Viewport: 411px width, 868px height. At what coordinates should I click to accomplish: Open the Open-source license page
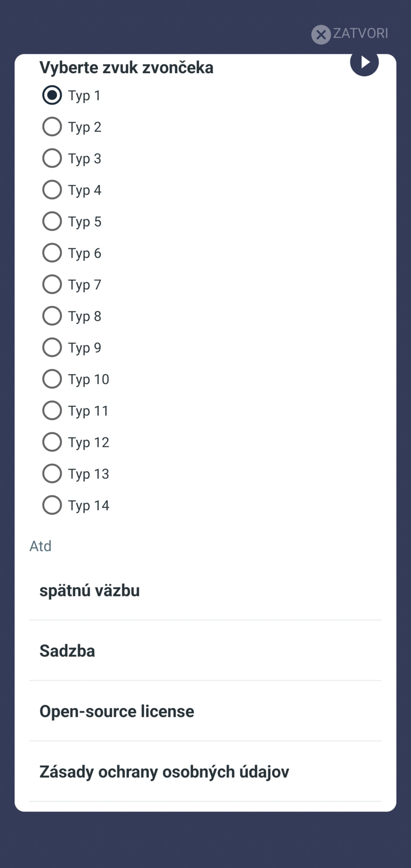pyautogui.click(x=205, y=711)
